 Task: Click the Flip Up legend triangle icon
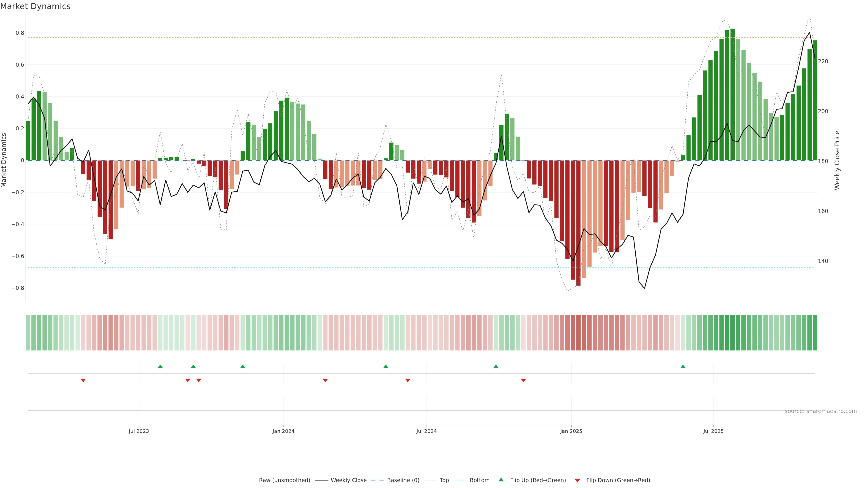click(x=501, y=480)
